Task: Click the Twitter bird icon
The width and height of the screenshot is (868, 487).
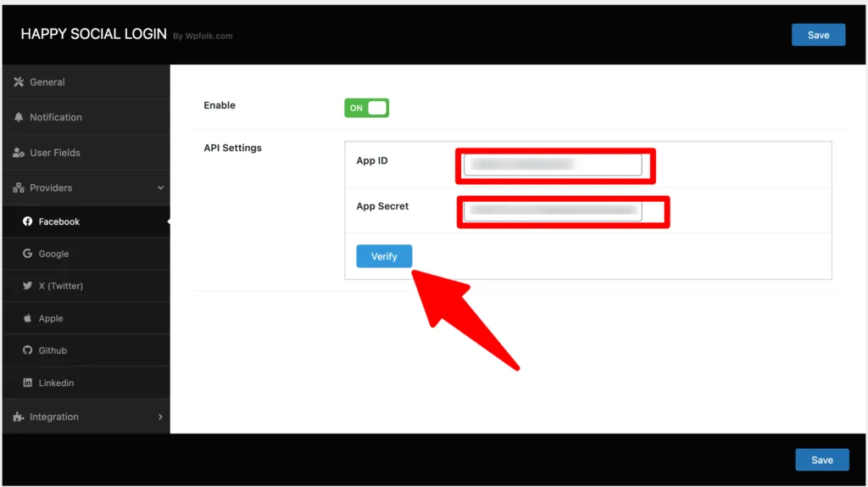Action: pos(27,286)
